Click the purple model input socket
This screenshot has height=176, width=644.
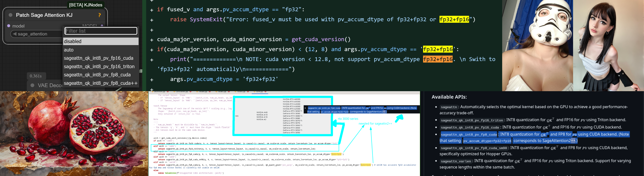click(9, 26)
